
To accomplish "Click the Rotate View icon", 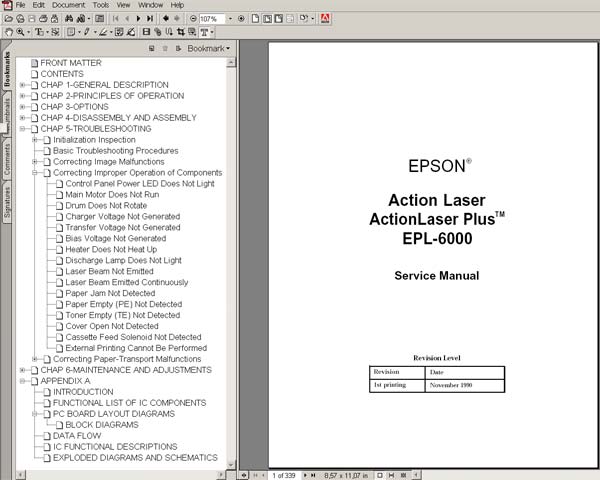I will point(304,18).
